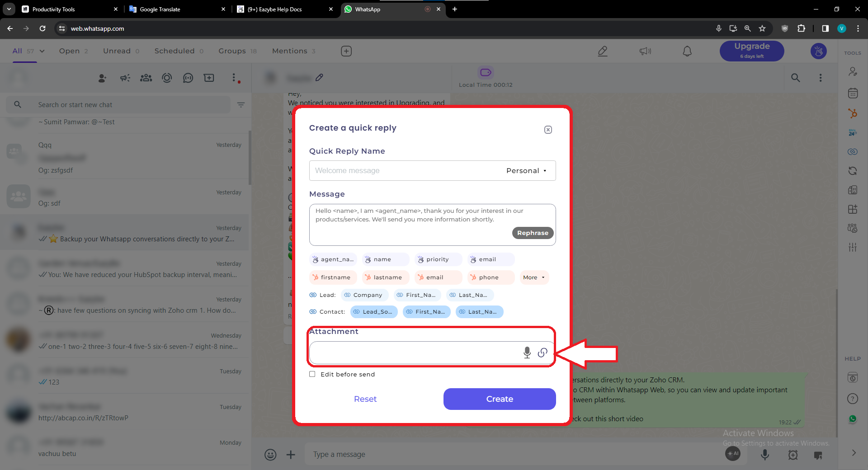This screenshot has width=868, height=470.
Task: Bookmark this page star icon
Action: (762, 28)
